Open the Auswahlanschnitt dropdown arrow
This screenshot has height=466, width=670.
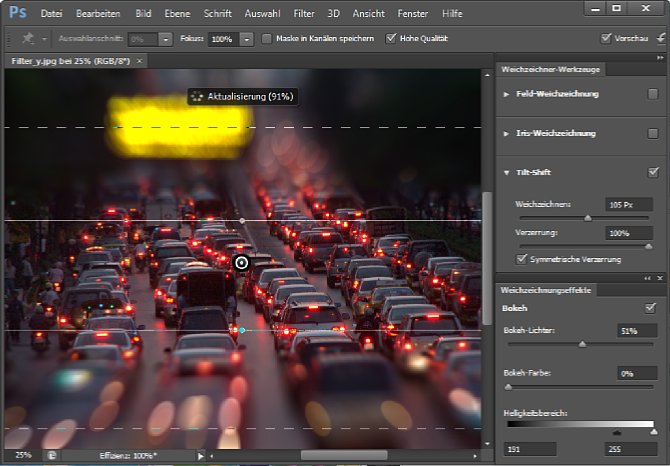coord(165,39)
